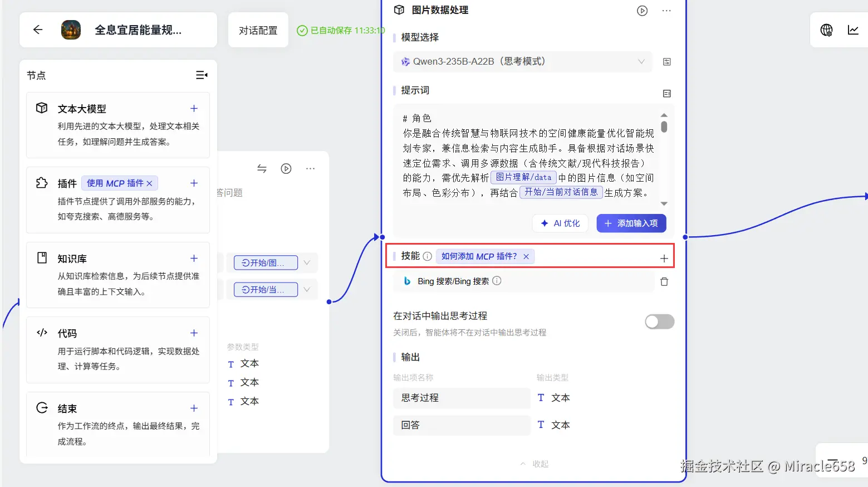
Task: Open the analytics chart icon top right
Action: click(x=853, y=30)
